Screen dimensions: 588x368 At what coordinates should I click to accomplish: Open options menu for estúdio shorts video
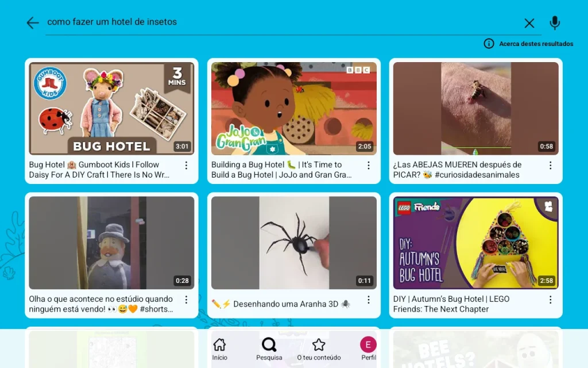coord(187,300)
